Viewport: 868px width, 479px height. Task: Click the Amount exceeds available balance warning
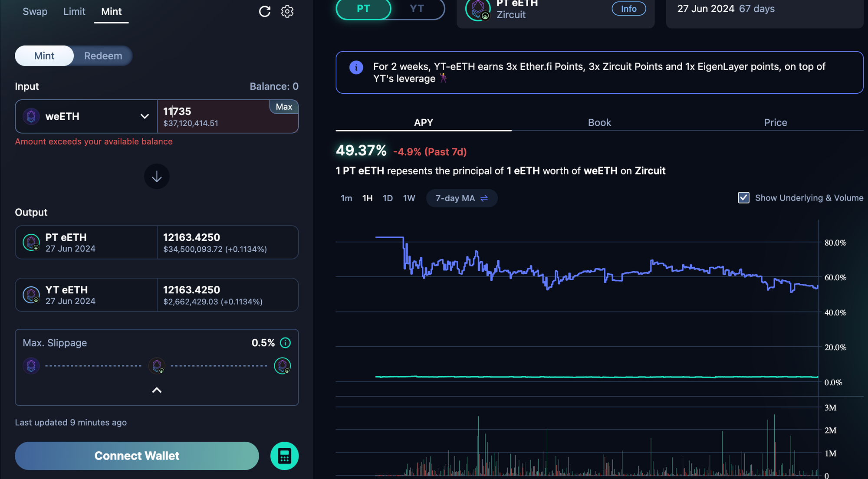[x=94, y=141]
